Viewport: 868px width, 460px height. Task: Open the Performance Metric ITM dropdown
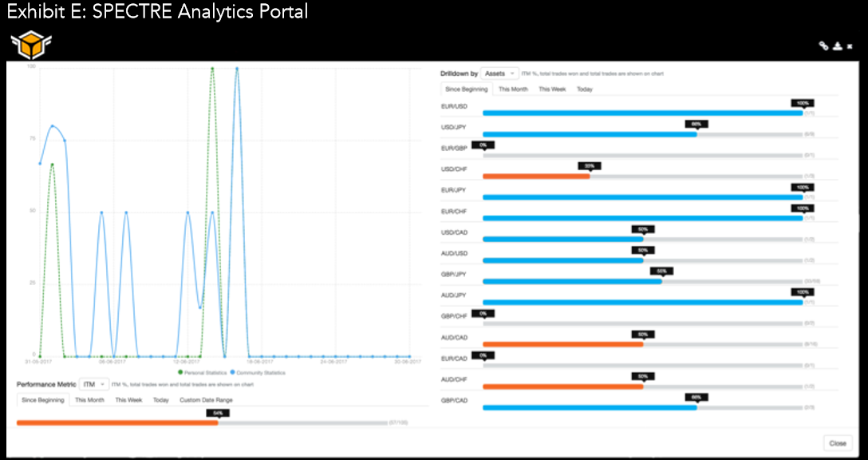(x=93, y=384)
